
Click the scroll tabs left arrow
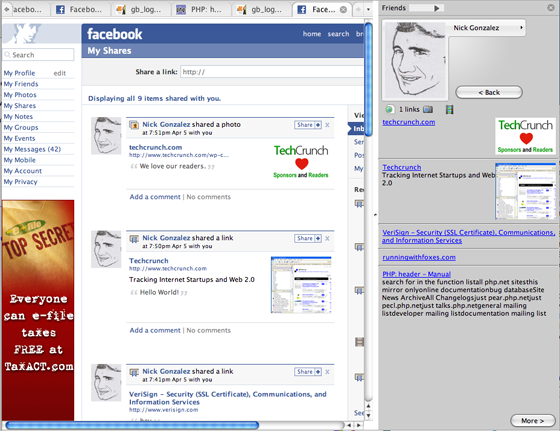(6, 10)
